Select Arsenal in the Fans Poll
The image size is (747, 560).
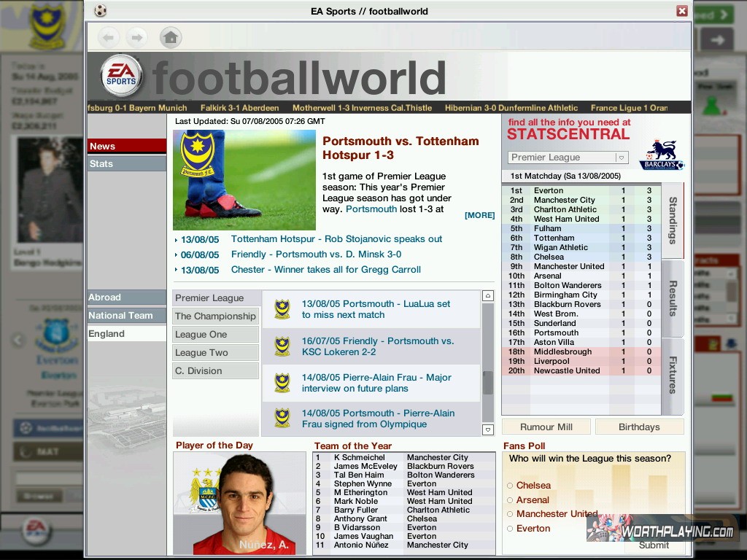click(511, 500)
